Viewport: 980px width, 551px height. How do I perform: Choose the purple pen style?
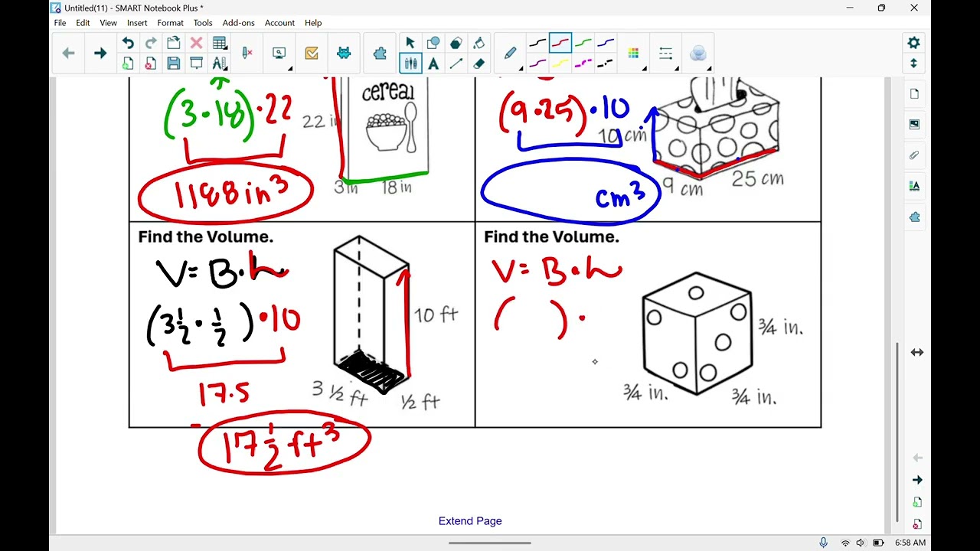click(538, 64)
